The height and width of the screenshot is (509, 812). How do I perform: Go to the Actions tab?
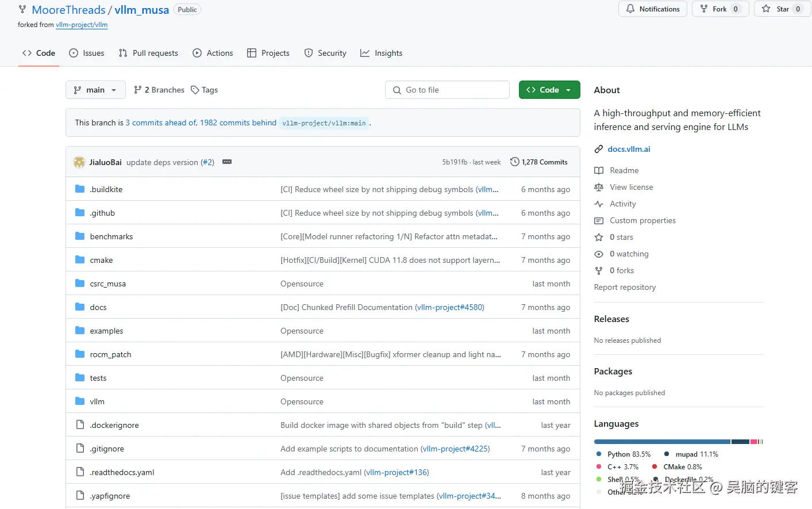coord(213,53)
